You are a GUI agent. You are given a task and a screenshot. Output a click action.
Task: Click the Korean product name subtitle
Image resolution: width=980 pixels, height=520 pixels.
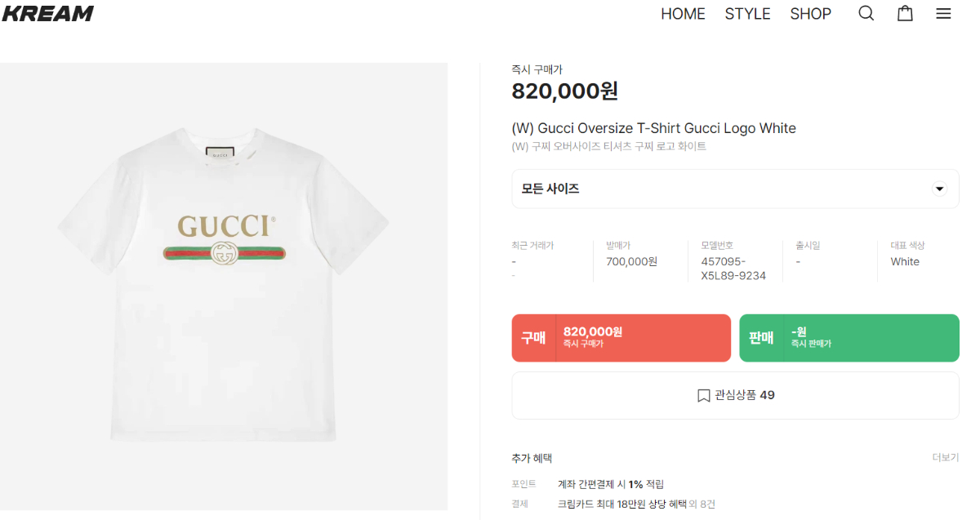coord(608,147)
